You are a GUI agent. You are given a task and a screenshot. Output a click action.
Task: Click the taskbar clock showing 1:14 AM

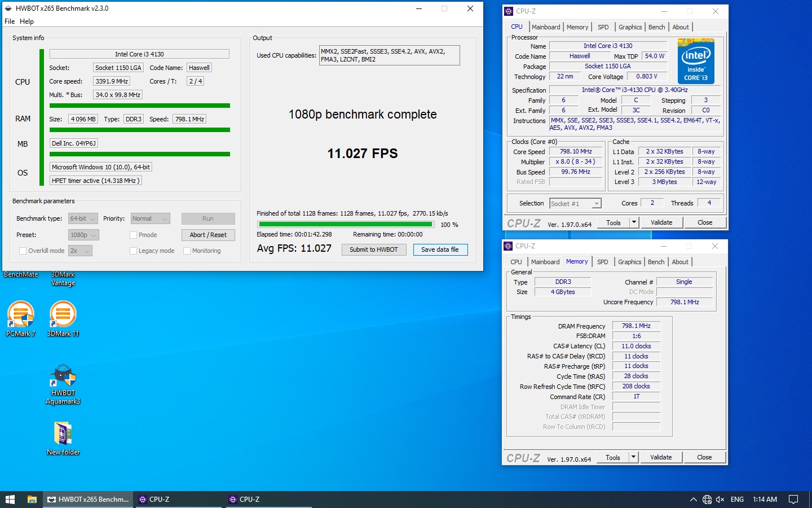pos(765,500)
